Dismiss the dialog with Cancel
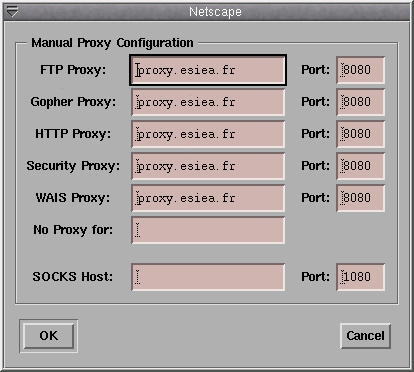 [x=365, y=336]
